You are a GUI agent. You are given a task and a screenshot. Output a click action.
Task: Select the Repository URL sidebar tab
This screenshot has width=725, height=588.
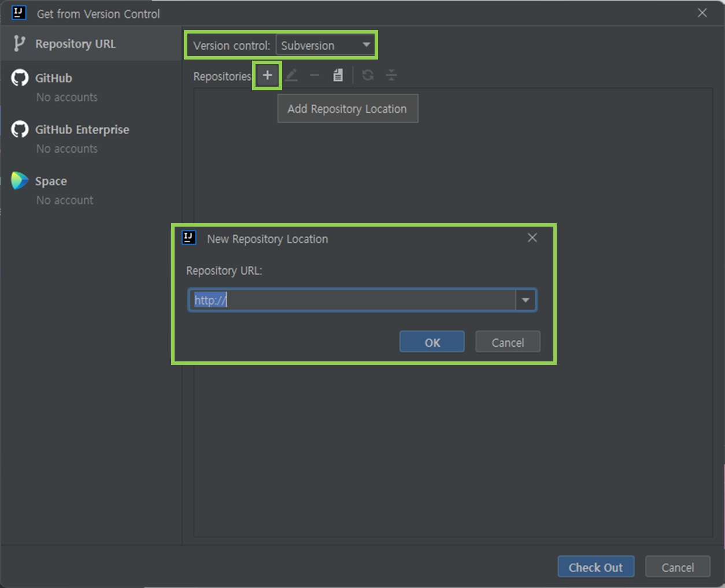point(91,43)
